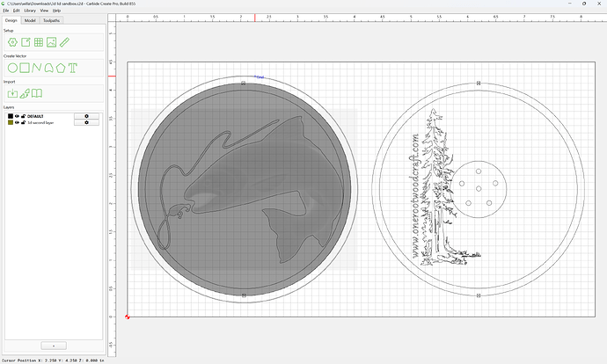Open the design Library book icon

[37, 93]
